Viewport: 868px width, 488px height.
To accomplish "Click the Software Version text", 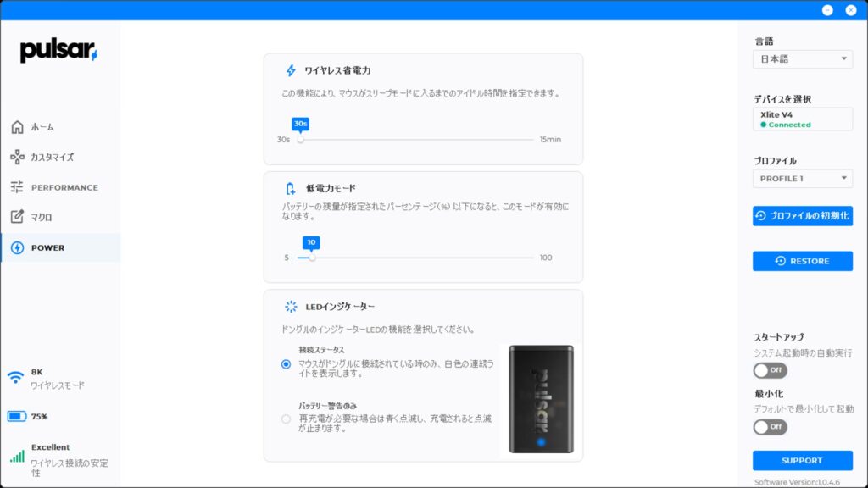I will (797, 482).
